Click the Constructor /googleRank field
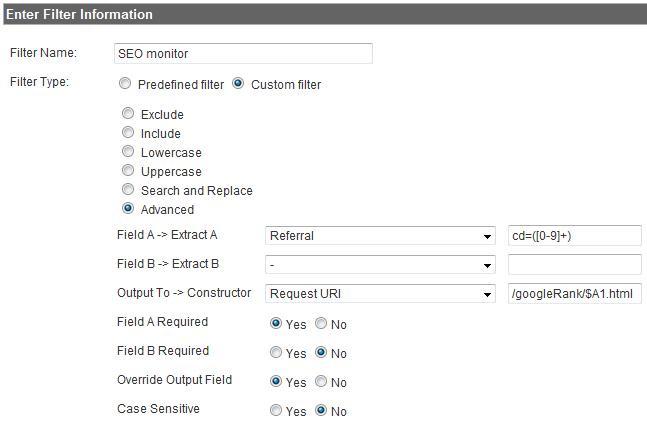The height and width of the screenshot is (422, 647). click(x=575, y=294)
